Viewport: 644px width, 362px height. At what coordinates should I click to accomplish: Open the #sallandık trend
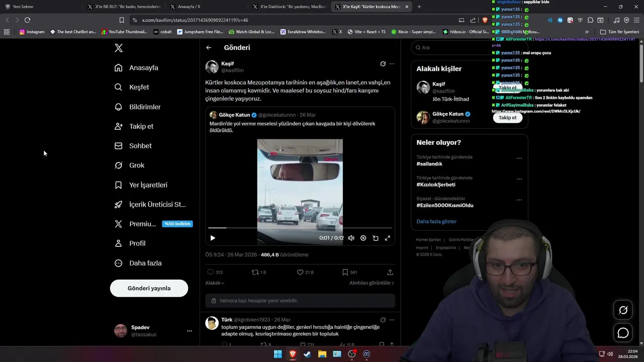pos(429,164)
